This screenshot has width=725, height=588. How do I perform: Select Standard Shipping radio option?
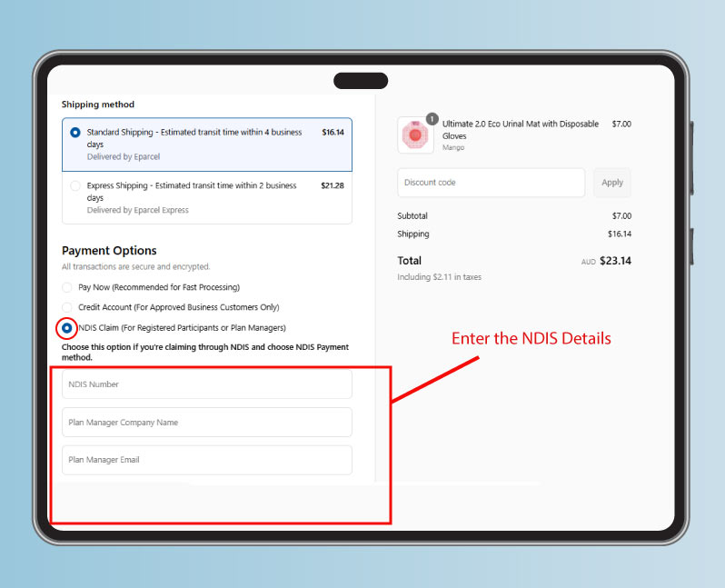(x=74, y=133)
